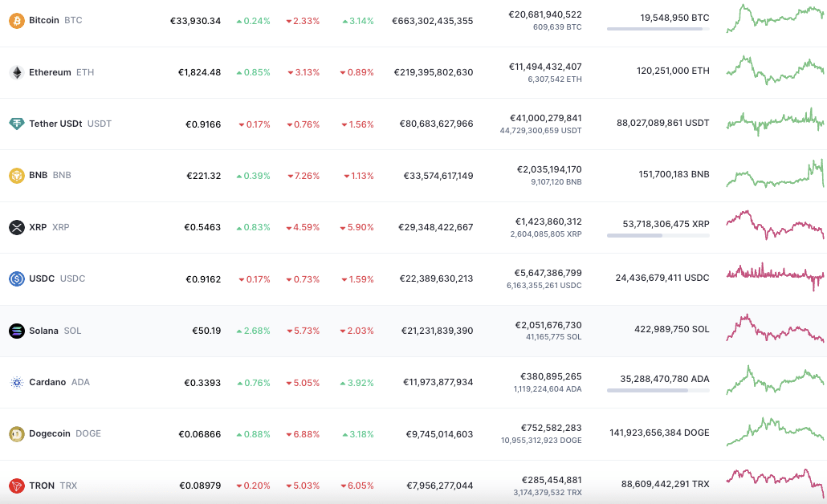Open the USDC sparkline chart
The height and width of the screenshot is (504, 827).
click(x=775, y=277)
